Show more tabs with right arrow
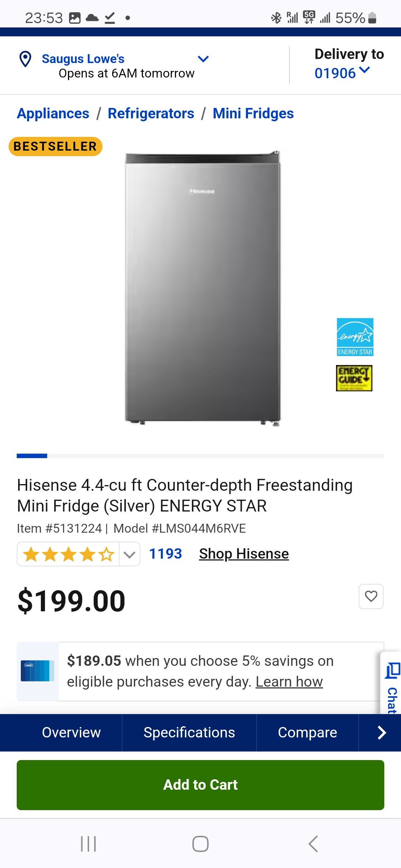The width and height of the screenshot is (401, 868). click(x=381, y=733)
